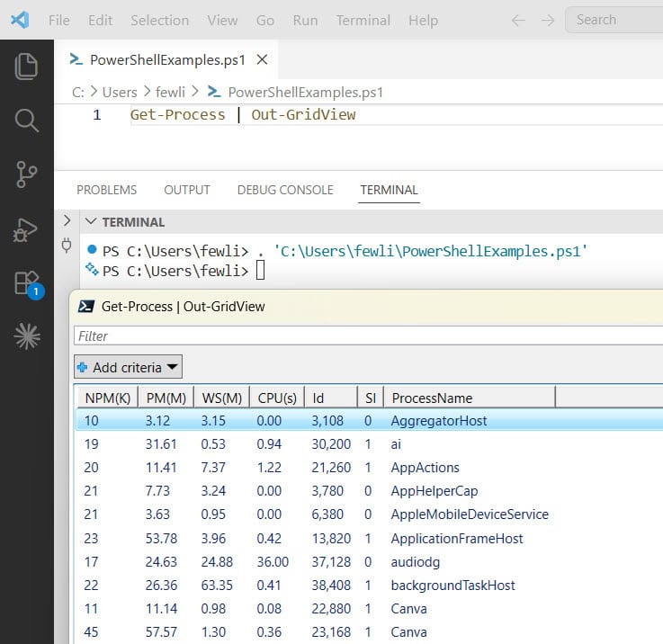Select the backgroundTaskHost row
Screen dimensions: 663x644
click(x=368, y=586)
